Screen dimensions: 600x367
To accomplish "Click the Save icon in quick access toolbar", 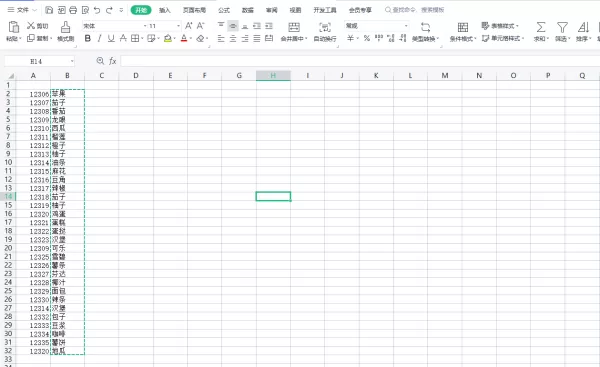I will tap(49, 10).
